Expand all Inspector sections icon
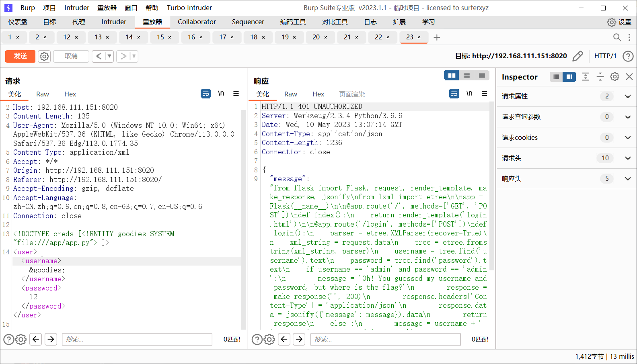Viewport: 637px width, 364px height. point(586,77)
